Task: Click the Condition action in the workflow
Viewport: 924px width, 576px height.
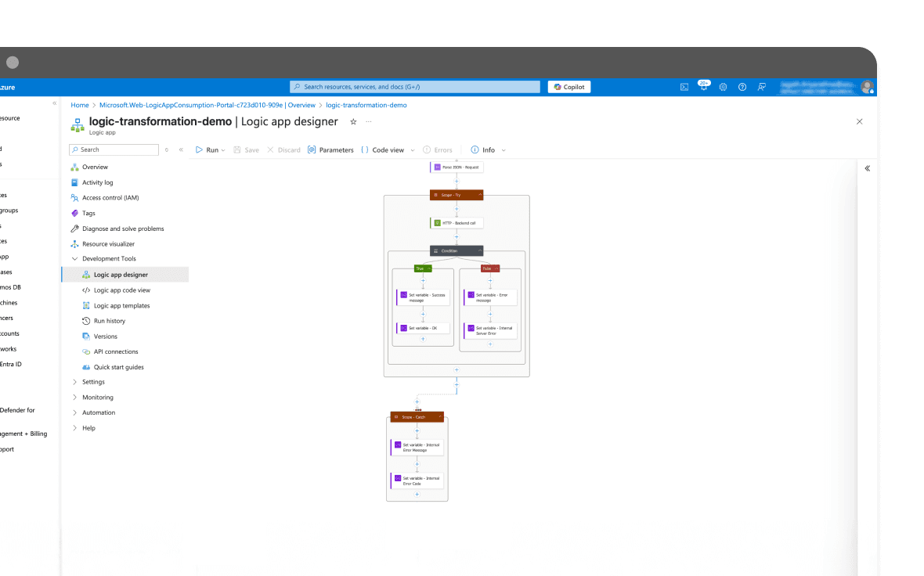Action: (453, 250)
